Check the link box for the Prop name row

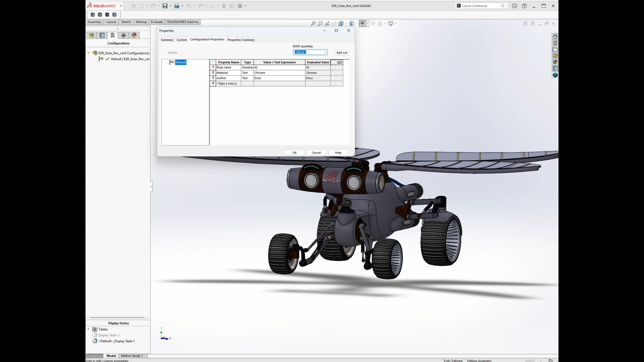(x=333, y=67)
